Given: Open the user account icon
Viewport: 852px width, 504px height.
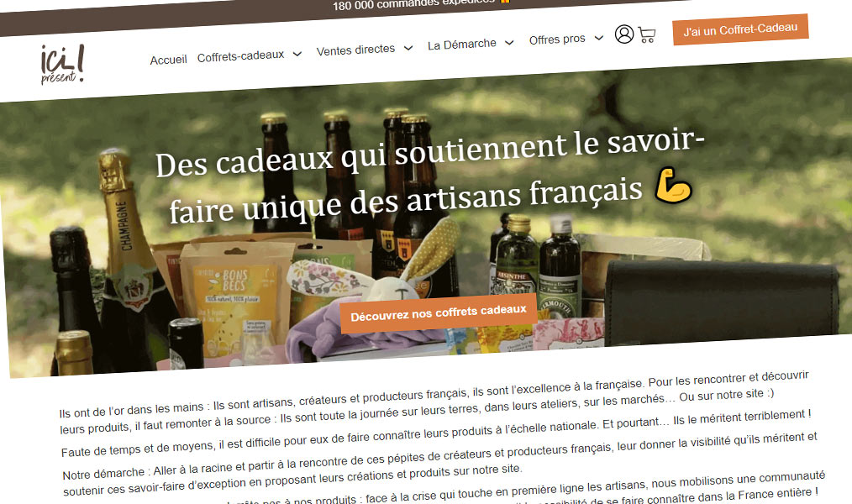Looking at the screenshot, I should [x=623, y=34].
